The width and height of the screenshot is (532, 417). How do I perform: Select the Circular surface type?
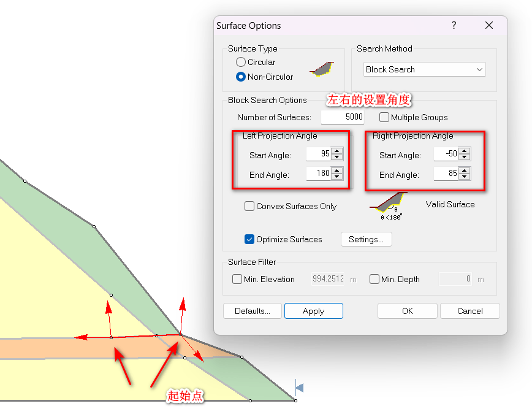tap(241, 62)
